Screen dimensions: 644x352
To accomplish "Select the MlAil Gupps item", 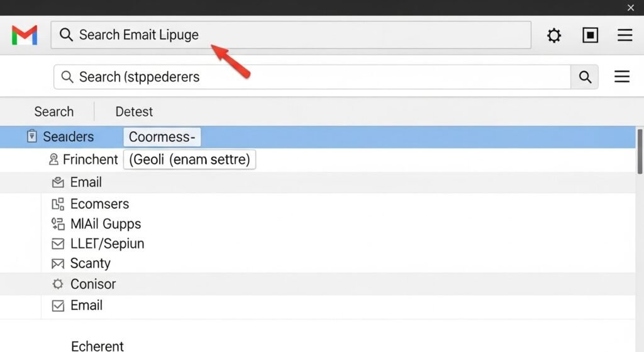I will tap(105, 224).
